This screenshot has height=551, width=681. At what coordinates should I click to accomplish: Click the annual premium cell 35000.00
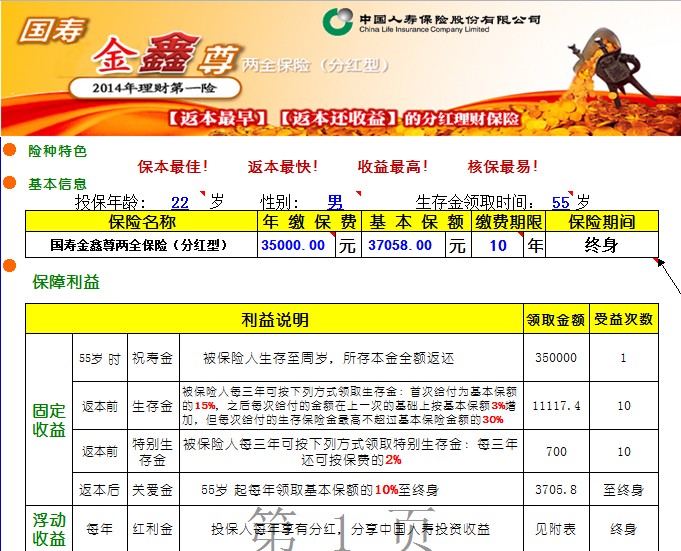coord(297,245)
